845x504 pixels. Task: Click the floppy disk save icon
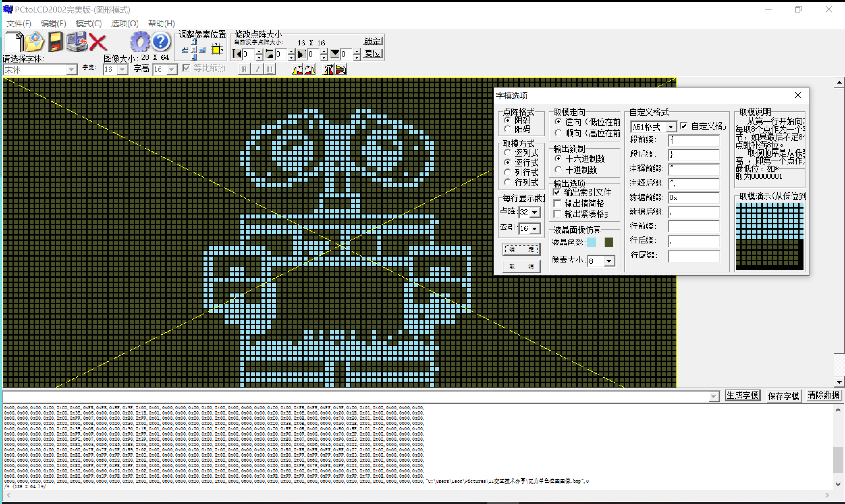tap(55, 42)
